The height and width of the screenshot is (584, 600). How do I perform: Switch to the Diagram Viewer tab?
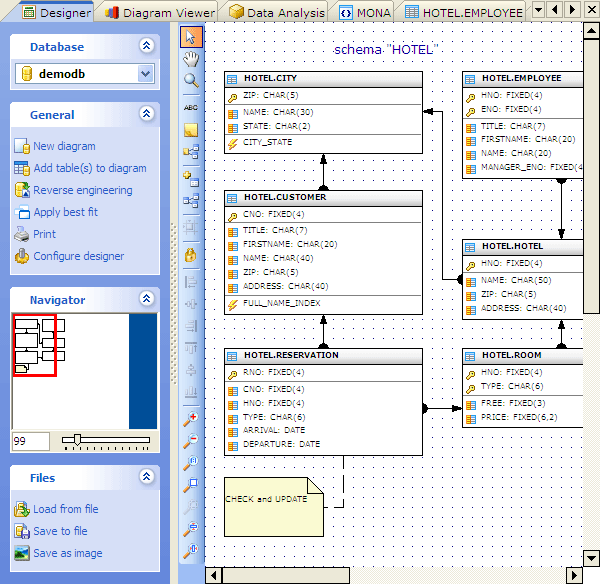point(160,13)
